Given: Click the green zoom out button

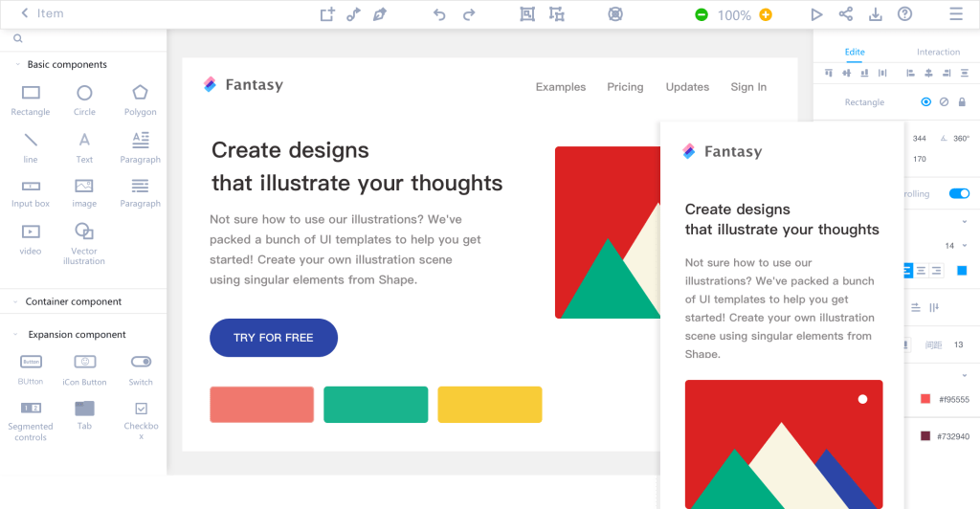Looking at the screenshot, I should [702, 14].
